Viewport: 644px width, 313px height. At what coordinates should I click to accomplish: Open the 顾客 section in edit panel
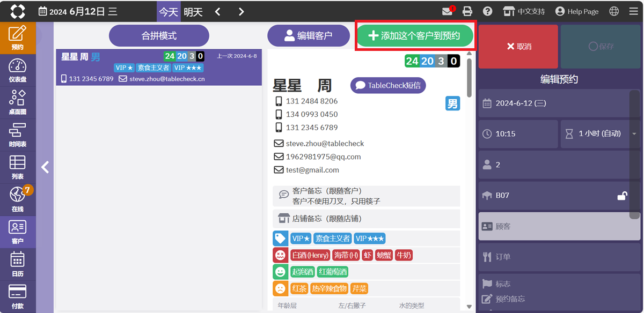559,226
